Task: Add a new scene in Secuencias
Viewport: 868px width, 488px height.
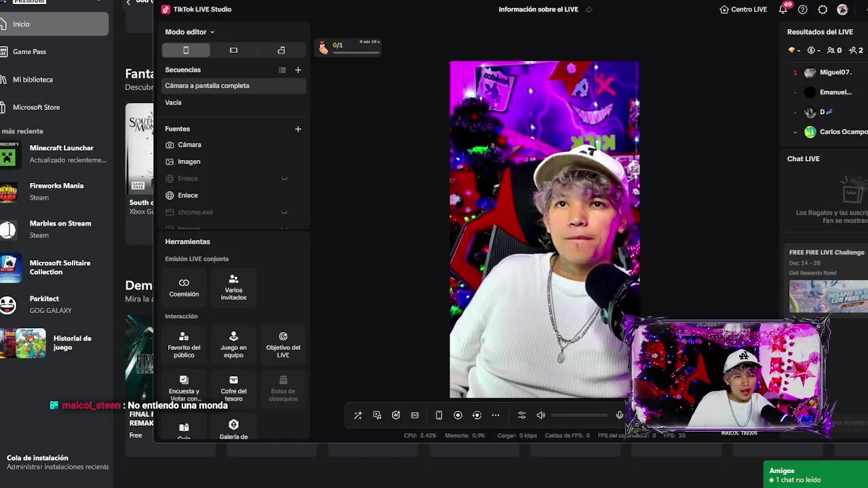Action: coord(298,70)
